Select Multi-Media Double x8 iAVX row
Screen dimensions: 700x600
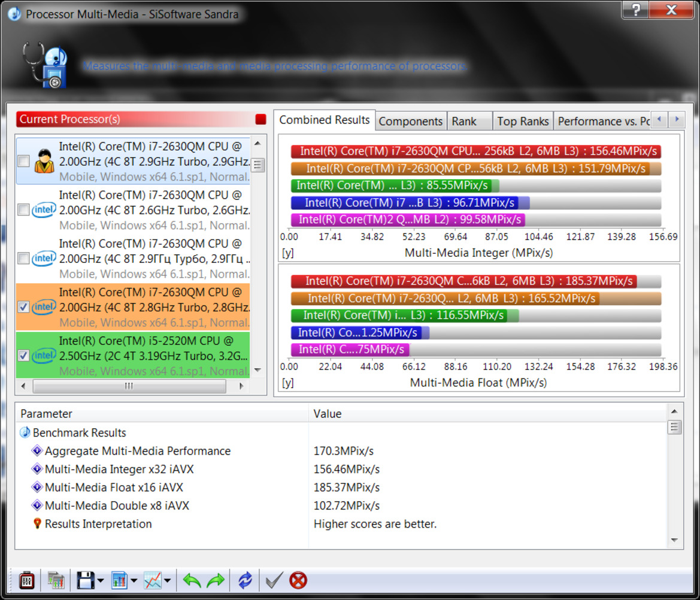[x=341, y=505]
